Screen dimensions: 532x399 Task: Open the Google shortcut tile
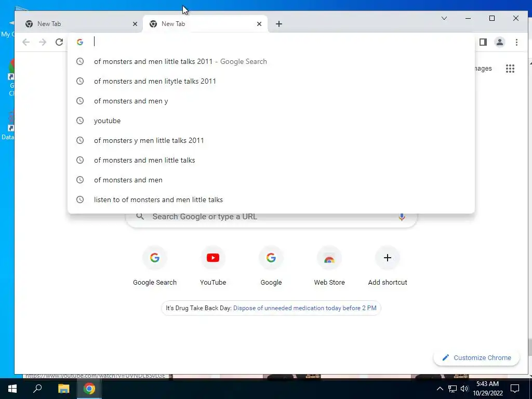[271, 266]
